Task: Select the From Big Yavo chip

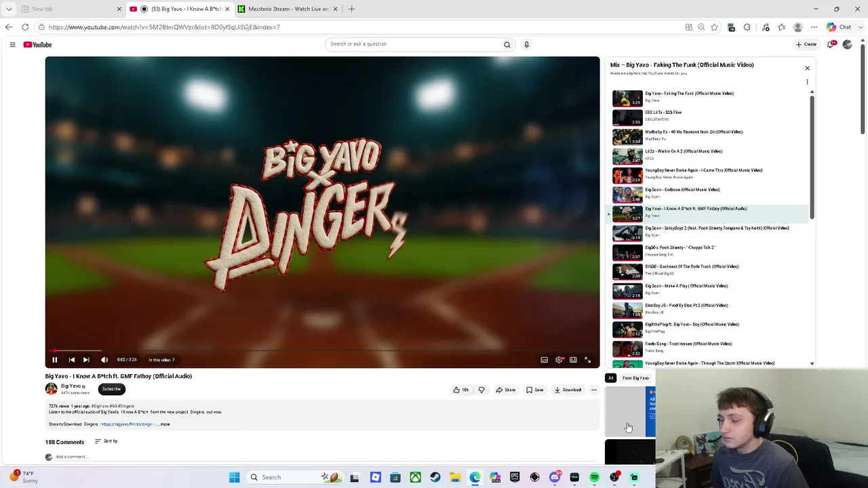Action: click(635, 378)
